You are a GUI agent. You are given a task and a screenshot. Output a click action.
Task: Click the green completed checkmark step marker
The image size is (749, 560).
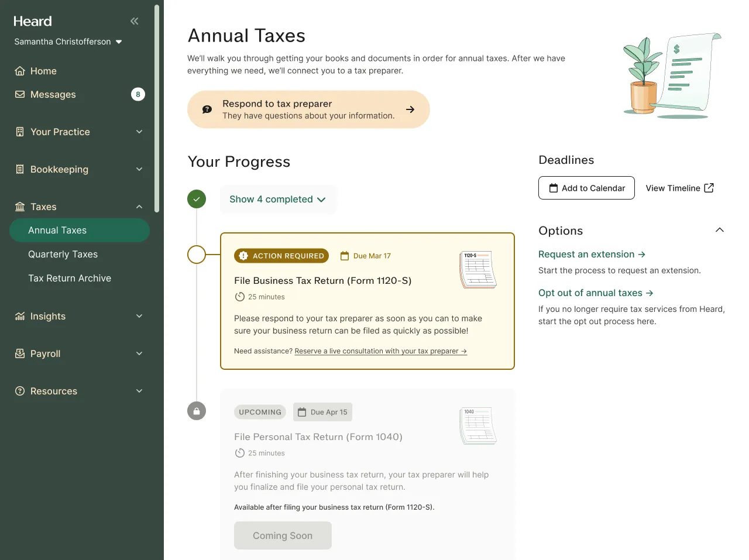tap(197, 199)
